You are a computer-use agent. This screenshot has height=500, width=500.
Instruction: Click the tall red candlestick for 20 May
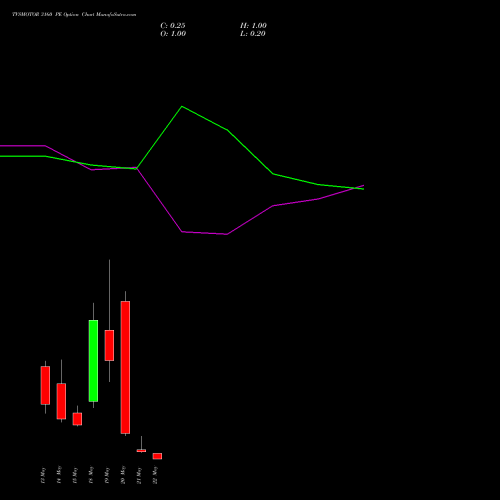pos(125,367)
